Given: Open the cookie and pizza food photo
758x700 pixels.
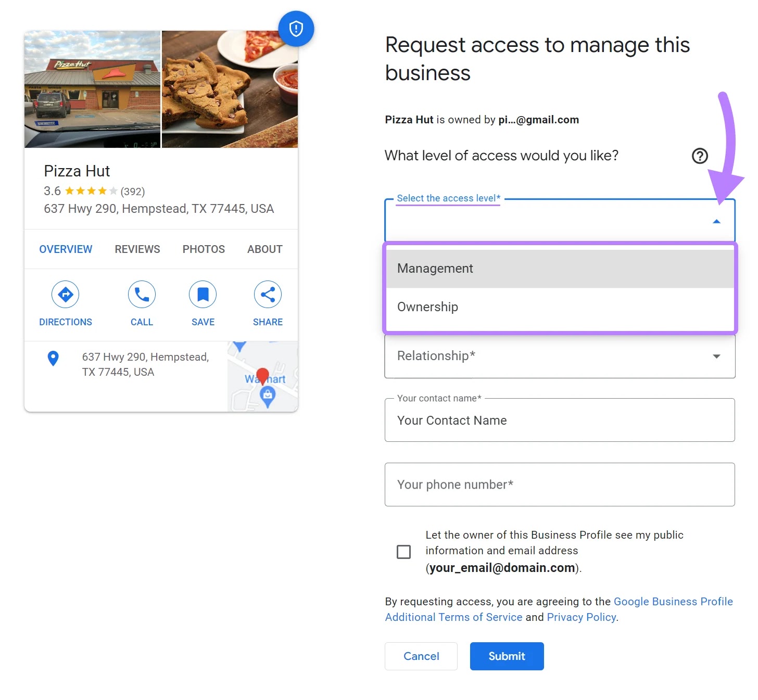Looking at the screenshot, I should (230, 89).
